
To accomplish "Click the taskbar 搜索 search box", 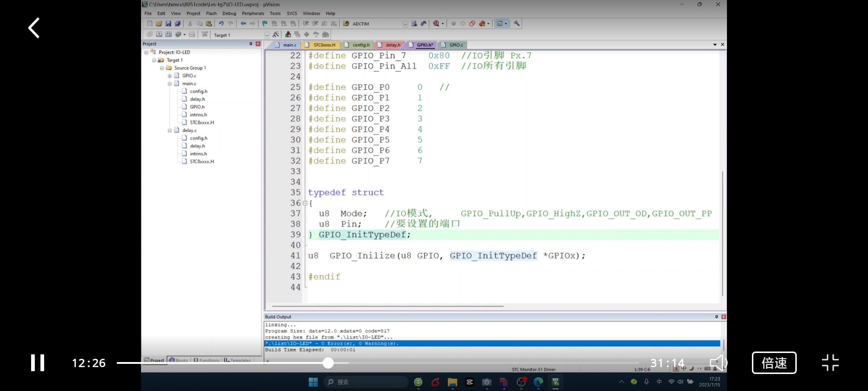I will [366, 382].
